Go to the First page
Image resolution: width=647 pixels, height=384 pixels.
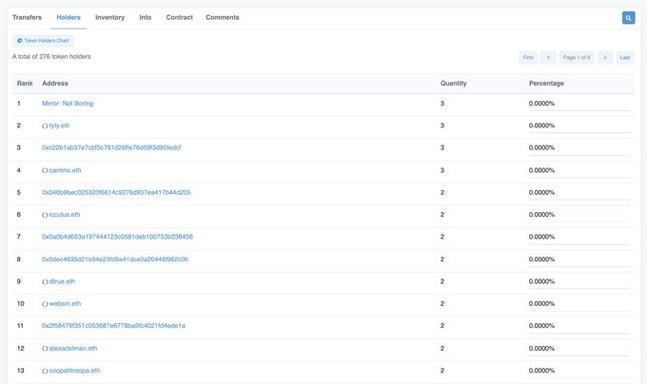click(x=528, y=57)
